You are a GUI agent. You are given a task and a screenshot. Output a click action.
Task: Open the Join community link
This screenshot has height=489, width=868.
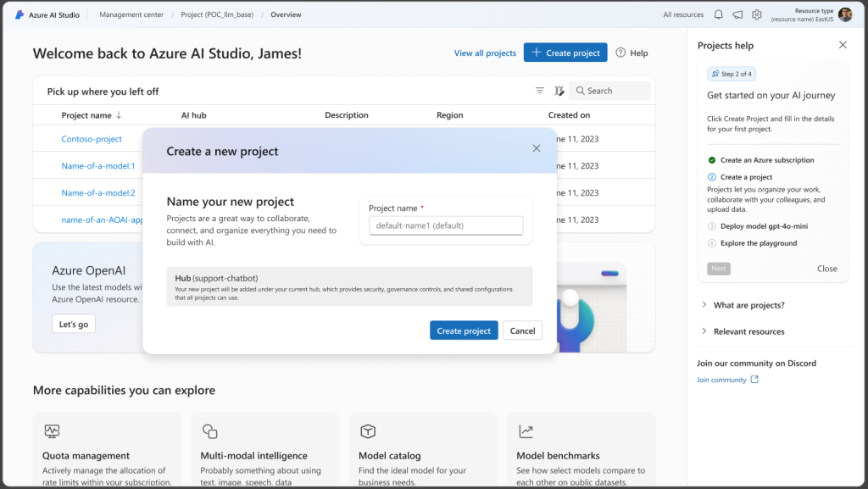point(721,380)
